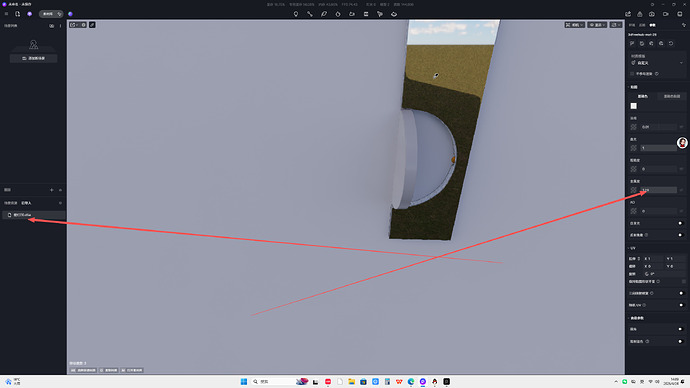Click the second button at viewport bottom left

point(109,370)
